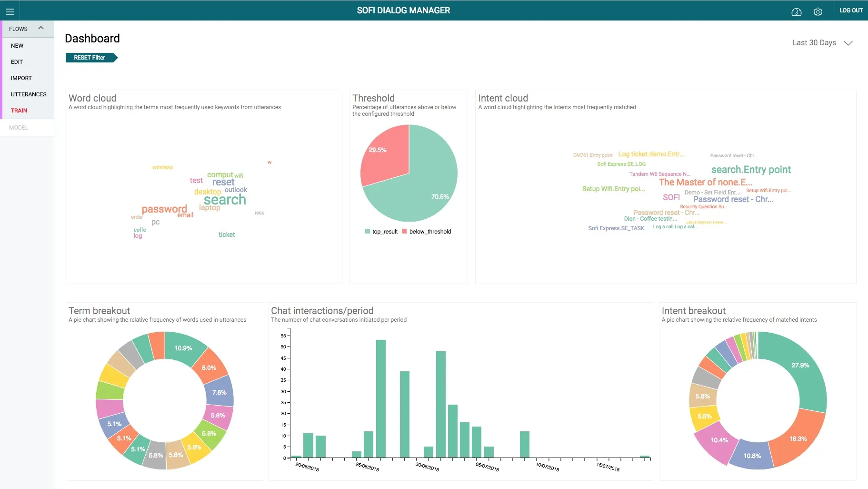This screenshot has width=868, height=489.
Task: Click the RESET Filter button
Action: click(91, 58)
